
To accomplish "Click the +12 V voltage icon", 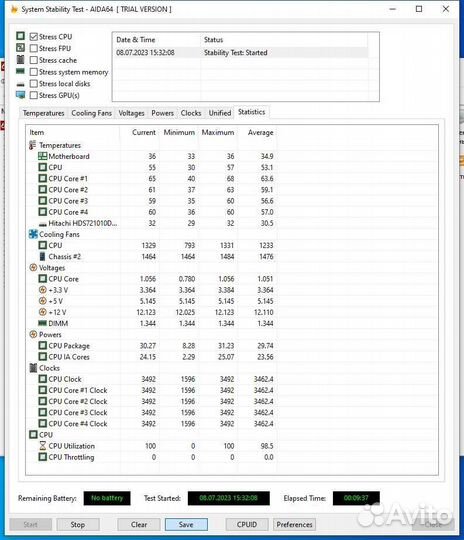I will click(x=42, y=312).
